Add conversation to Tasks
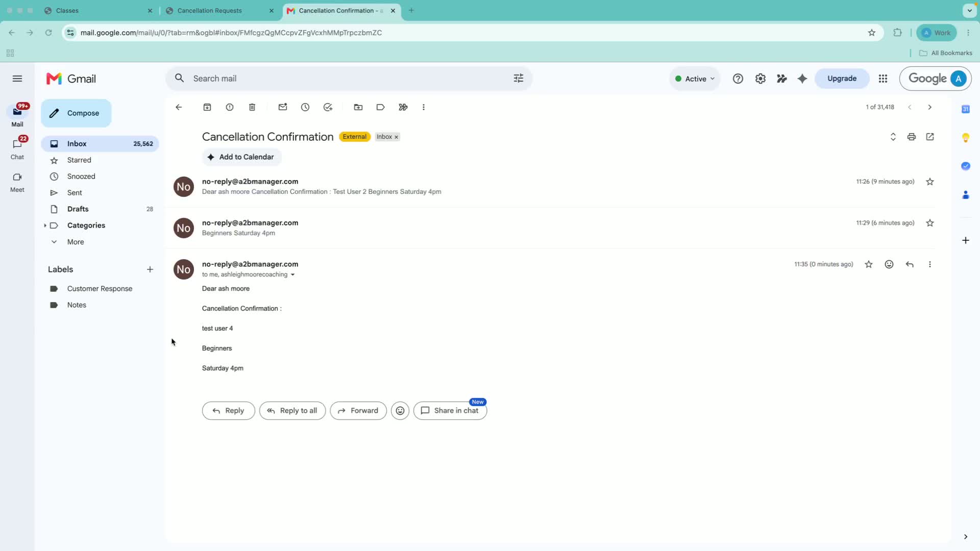Viewport: 980px width, 551px height. [328, 107]
